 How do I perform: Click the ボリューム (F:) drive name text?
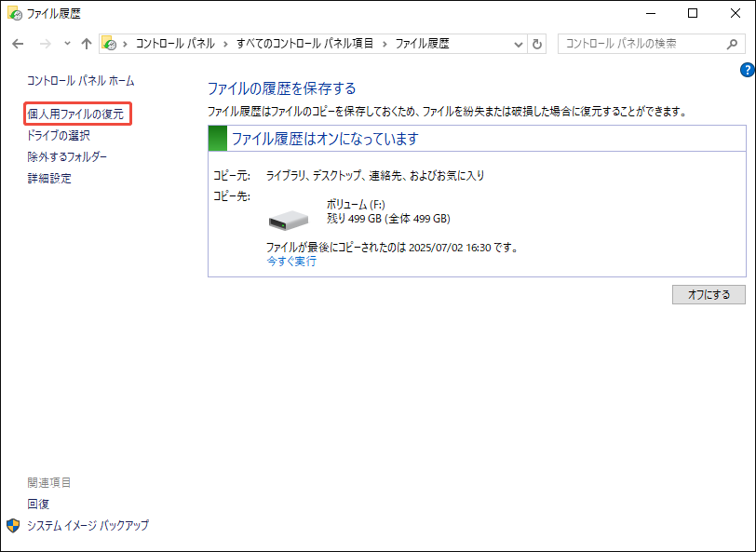(356, 205)
